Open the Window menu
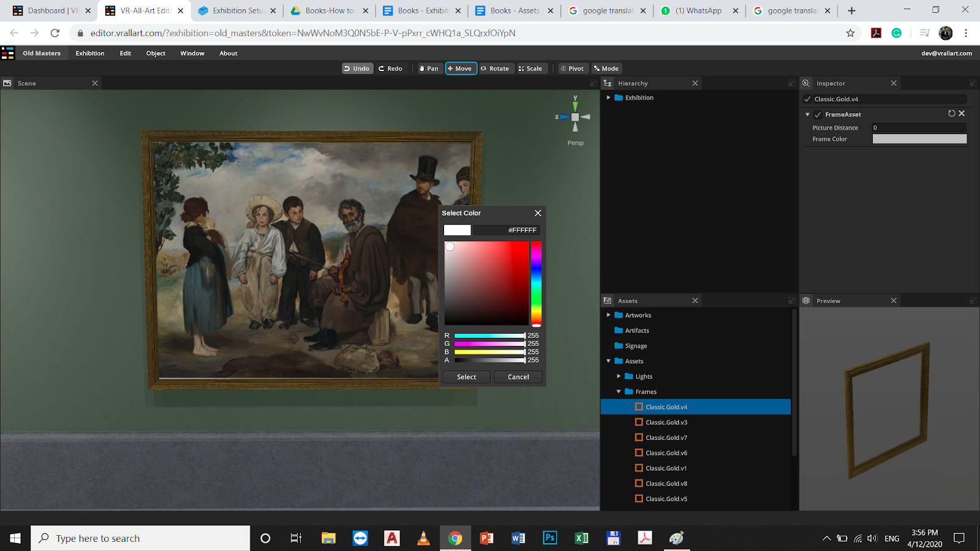 tap(192, 53)
